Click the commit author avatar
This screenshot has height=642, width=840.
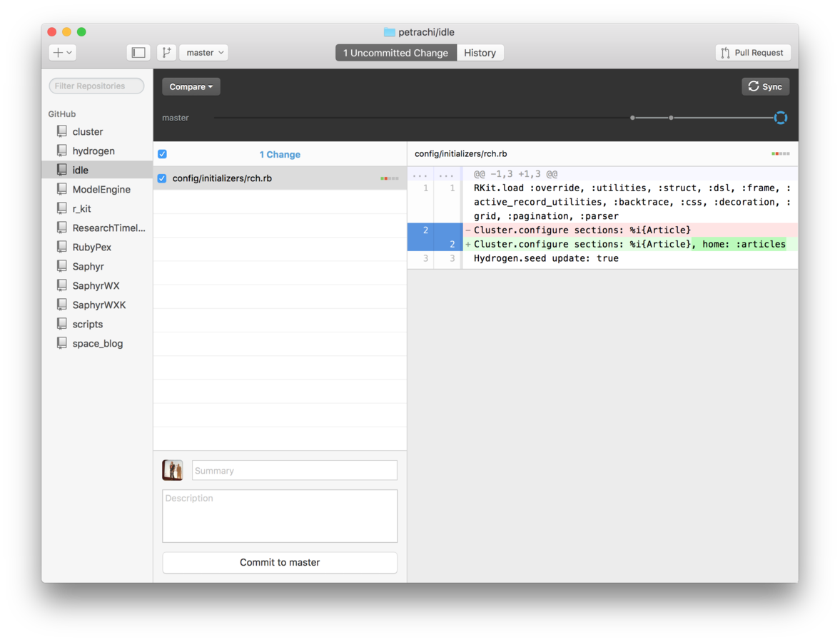(x=173, y=470)
